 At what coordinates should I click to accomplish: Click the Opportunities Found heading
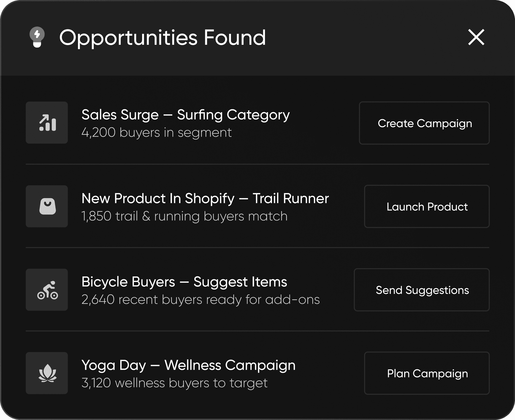point(163,38)
